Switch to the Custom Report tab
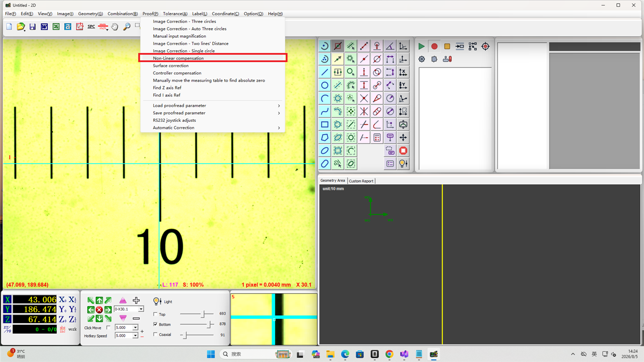 point(361,181)
